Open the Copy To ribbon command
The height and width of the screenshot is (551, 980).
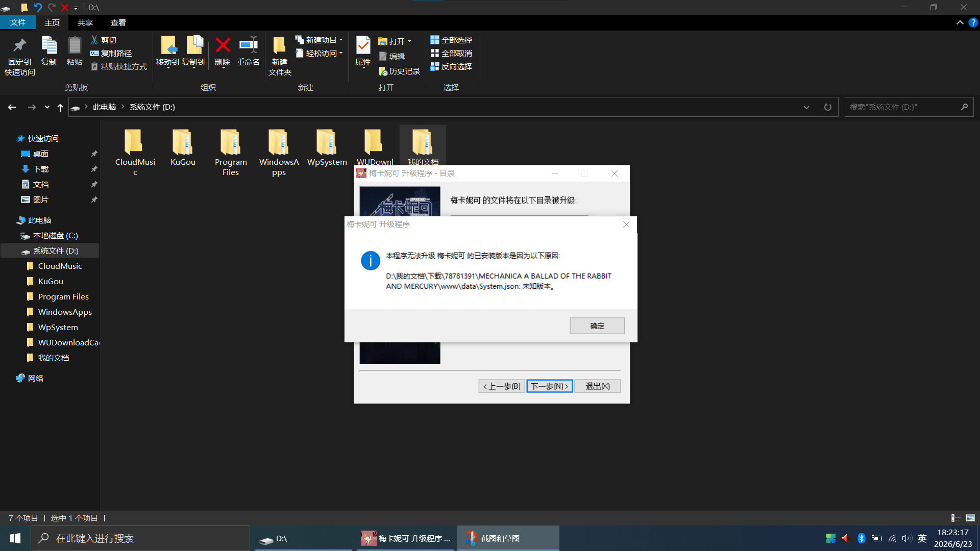[x=193, y=52]
